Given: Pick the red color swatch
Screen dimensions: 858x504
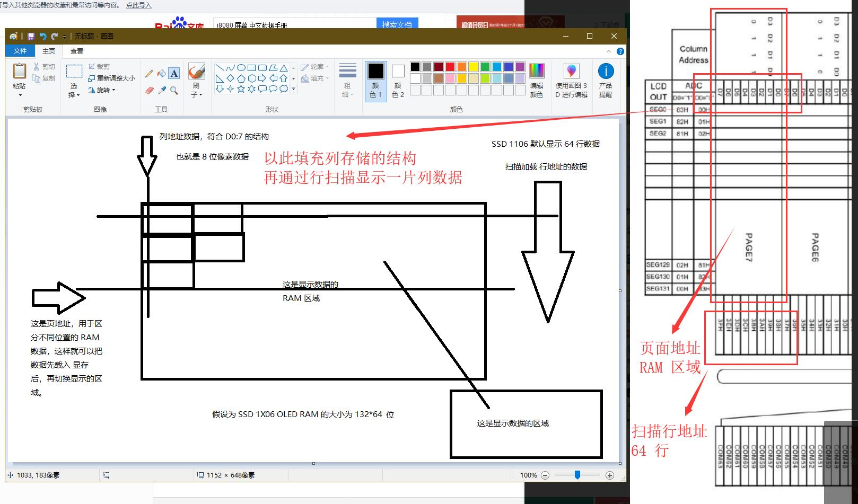Looking at the screenshot, I should pyautogui.click(x=450, y=67).
